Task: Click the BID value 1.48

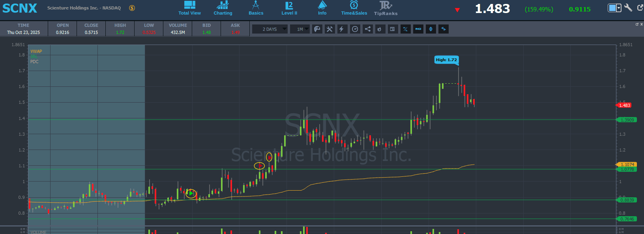Action: [207, 32]
